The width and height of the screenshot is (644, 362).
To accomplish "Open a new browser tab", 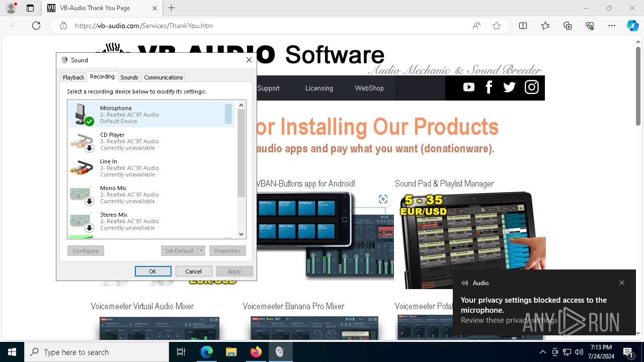I will click(x=172, y=8).
